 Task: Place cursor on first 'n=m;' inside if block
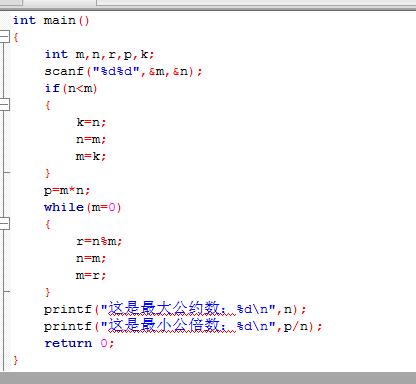(x=91, y=139)
